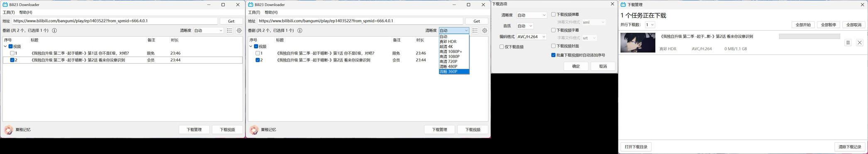This screenshot has height=154, width=868.
Task: Expand the 音质 dropdown in 下载选项
Action: coord(525,26)
